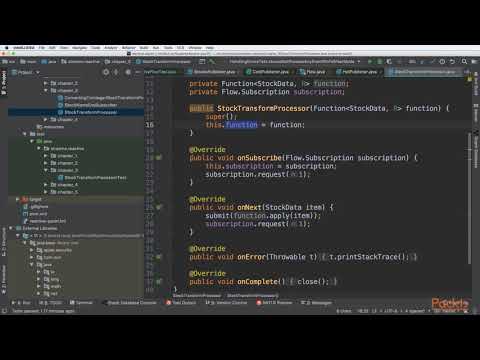
Task: Open the Apple menu
Action: point(6,48)
